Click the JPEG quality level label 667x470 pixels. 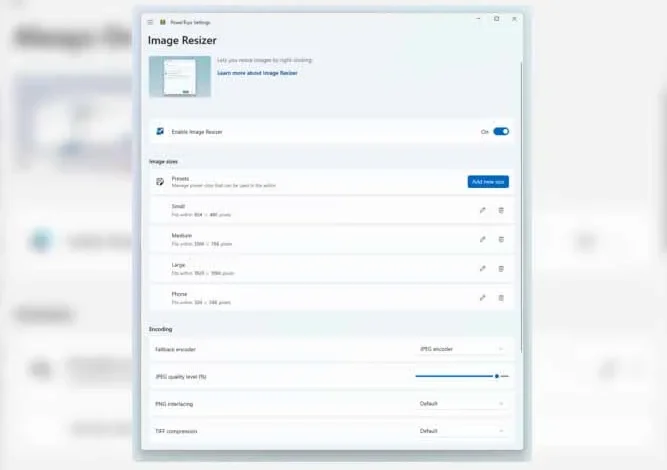coord(181,377)
